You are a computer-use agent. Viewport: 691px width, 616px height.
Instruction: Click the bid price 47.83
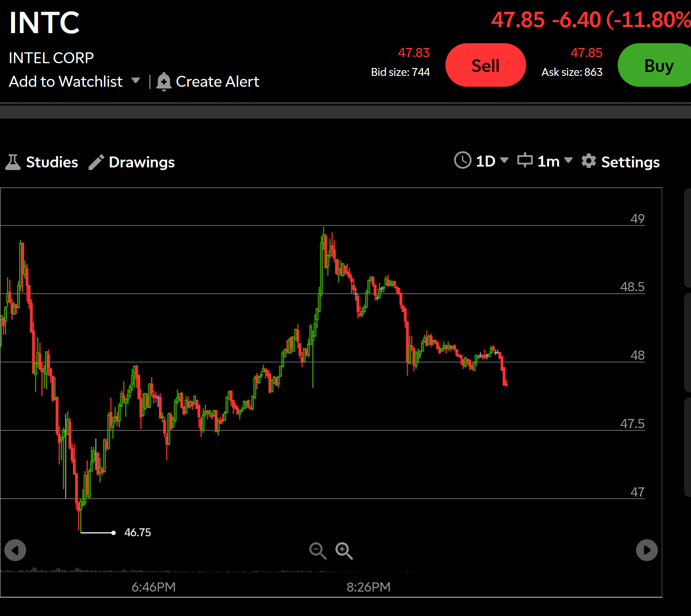(414, 53)
